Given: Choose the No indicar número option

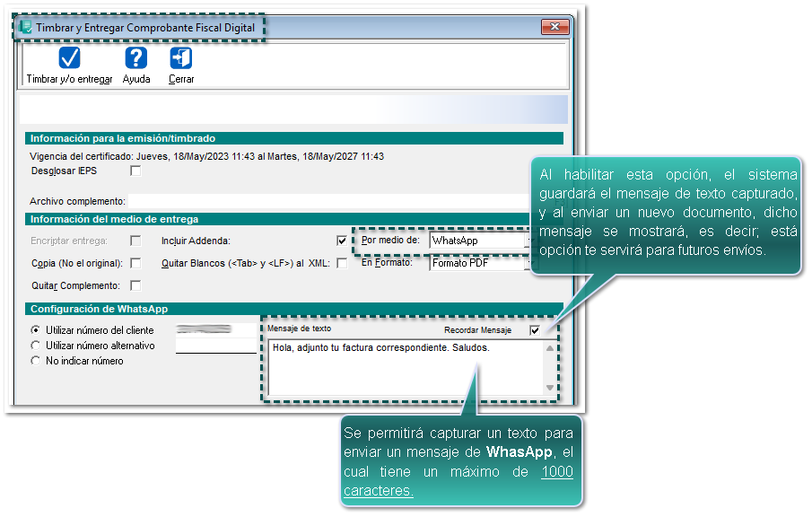Looking at the screenshot, I should click(x=36, y=361).
